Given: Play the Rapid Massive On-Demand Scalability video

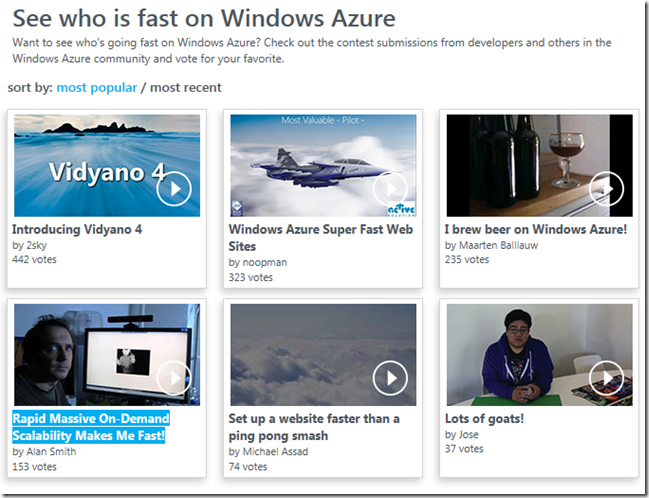Looking at the screenshot, I should [x=174, y=378].
